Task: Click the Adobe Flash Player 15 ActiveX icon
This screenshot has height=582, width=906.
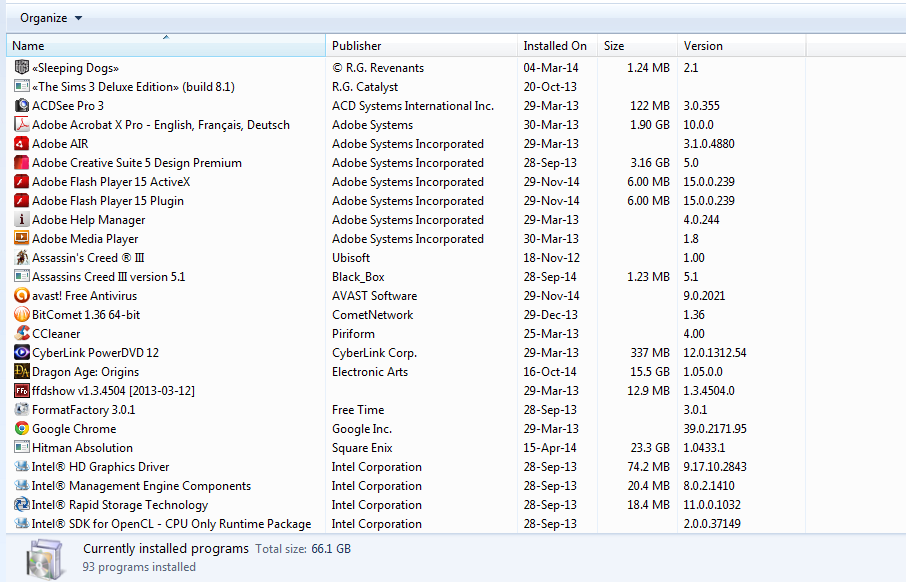Action: 22,182
